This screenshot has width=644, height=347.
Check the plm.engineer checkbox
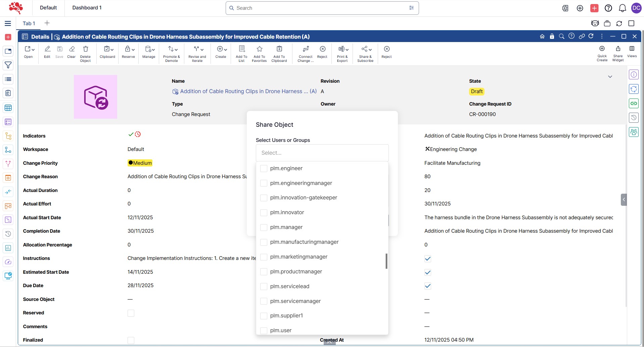264,168
